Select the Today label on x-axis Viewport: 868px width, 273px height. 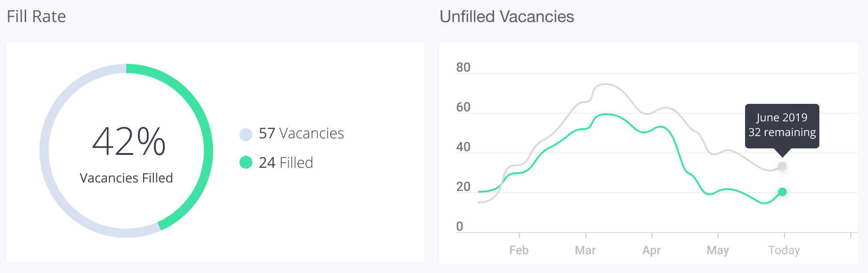[784, 250]
